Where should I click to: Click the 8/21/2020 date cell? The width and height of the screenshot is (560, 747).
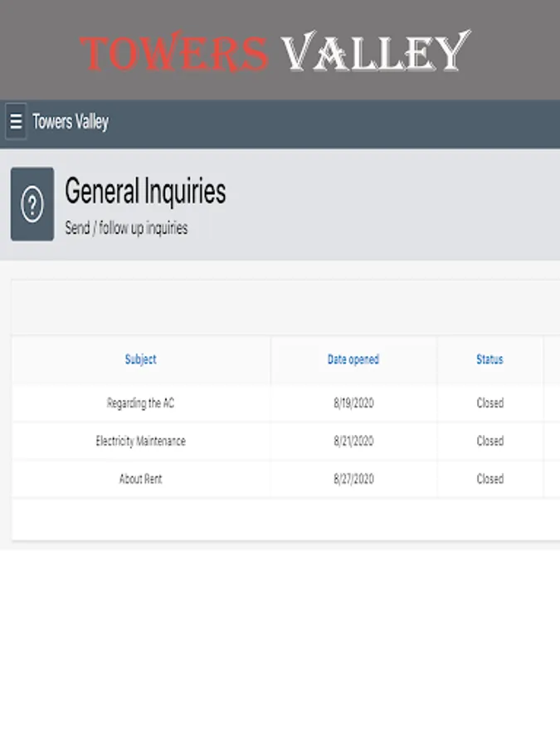pyautogui.click(x=353, y=442)
